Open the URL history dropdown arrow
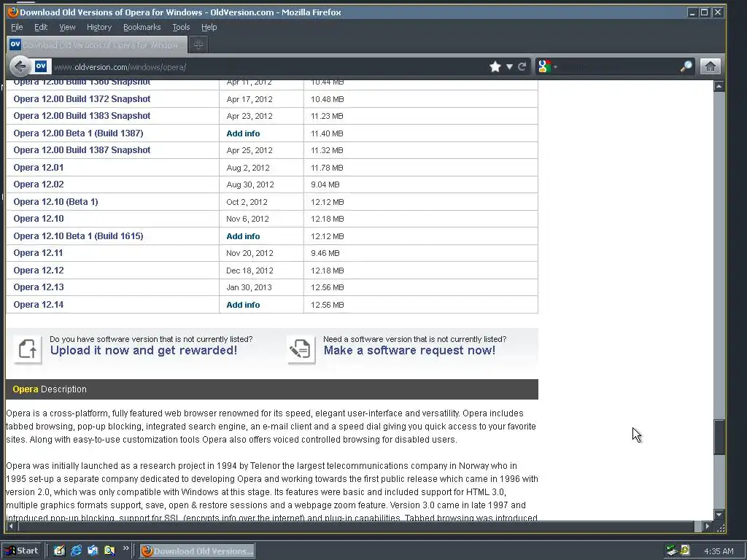 click(509, 66)
